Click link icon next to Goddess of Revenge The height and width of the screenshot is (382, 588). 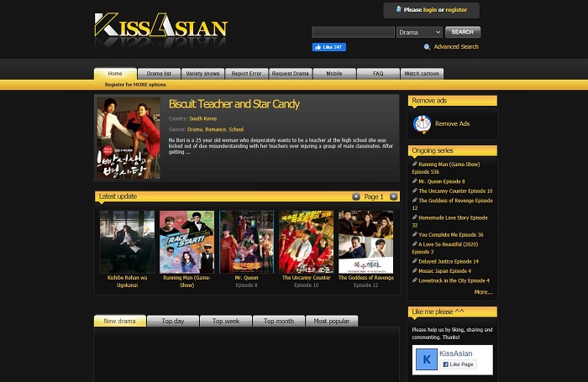tap(415, 200)
